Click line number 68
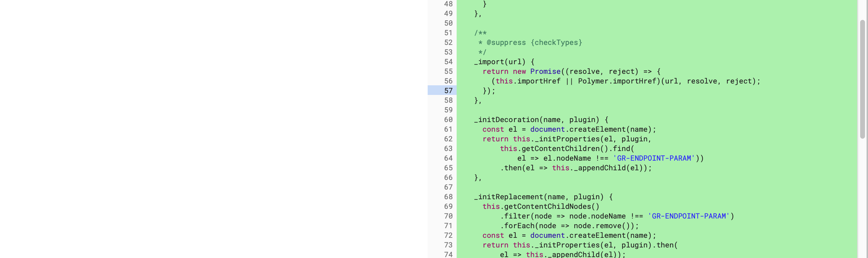The width and height of the screenshot is (868, 258). pos(448,197)
